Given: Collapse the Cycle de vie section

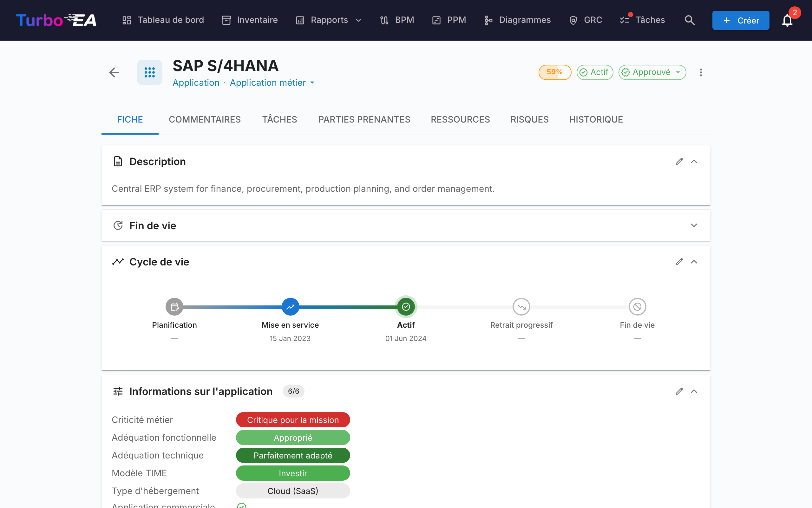Looking at the screenshot, I should tap(694, 262).
